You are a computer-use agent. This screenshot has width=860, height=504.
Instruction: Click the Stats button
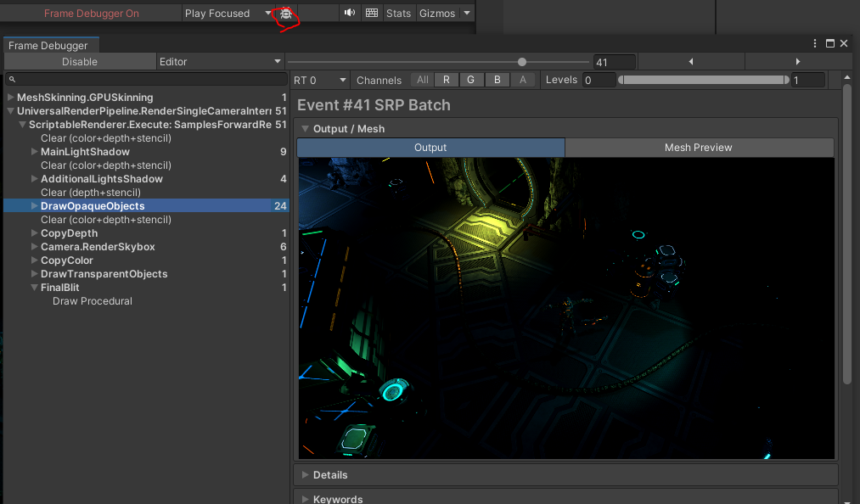coord(398,13)
